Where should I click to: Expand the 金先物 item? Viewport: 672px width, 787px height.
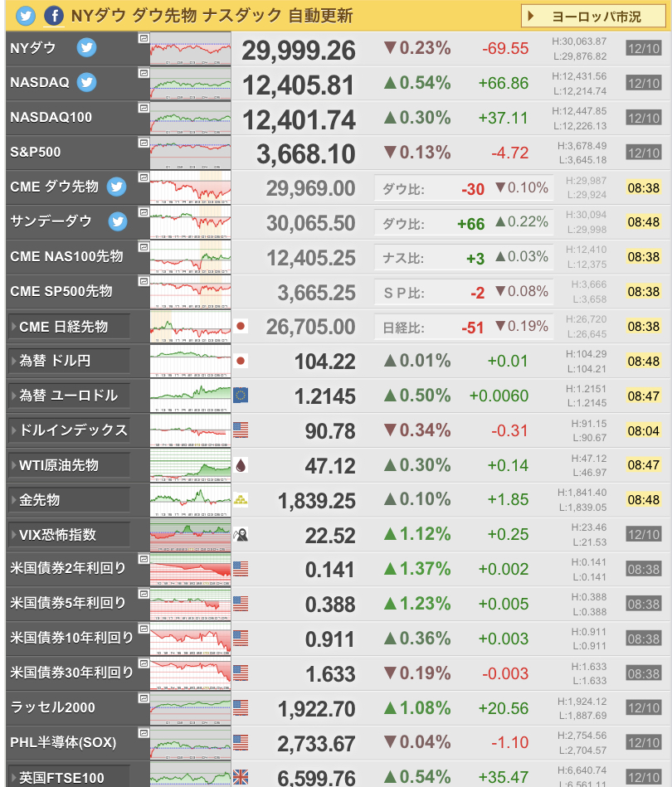tap(70, 500)
